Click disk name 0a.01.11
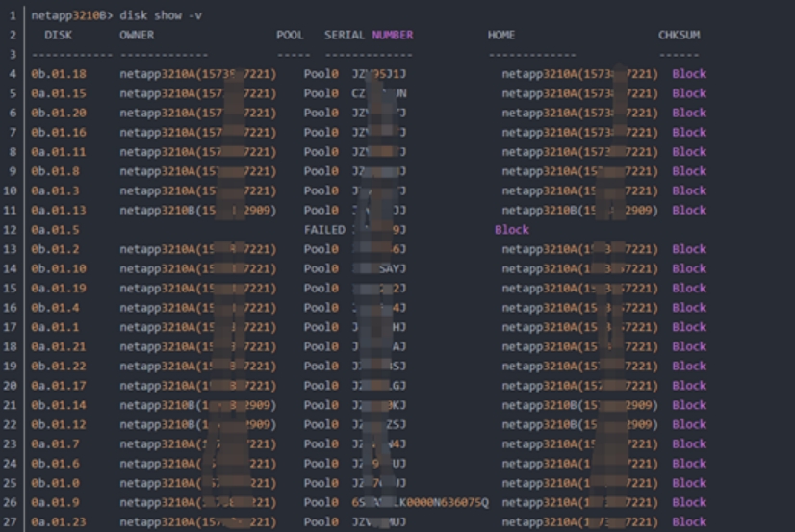 point(59,152)
